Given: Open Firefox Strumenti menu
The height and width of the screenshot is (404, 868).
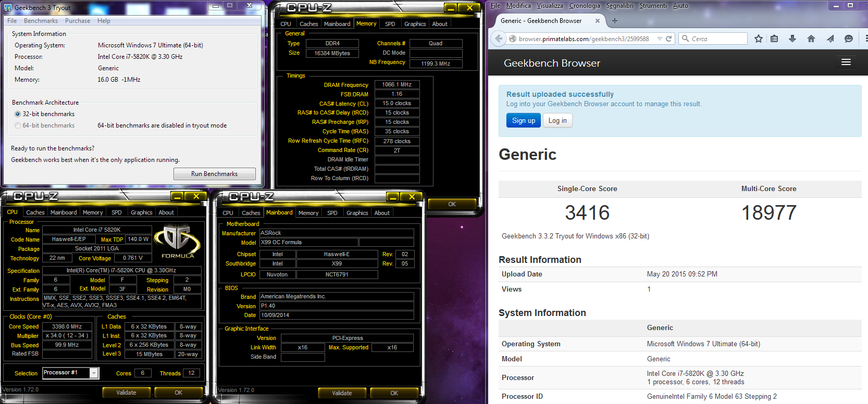Looking at the screenshot, I should point(653,6).
